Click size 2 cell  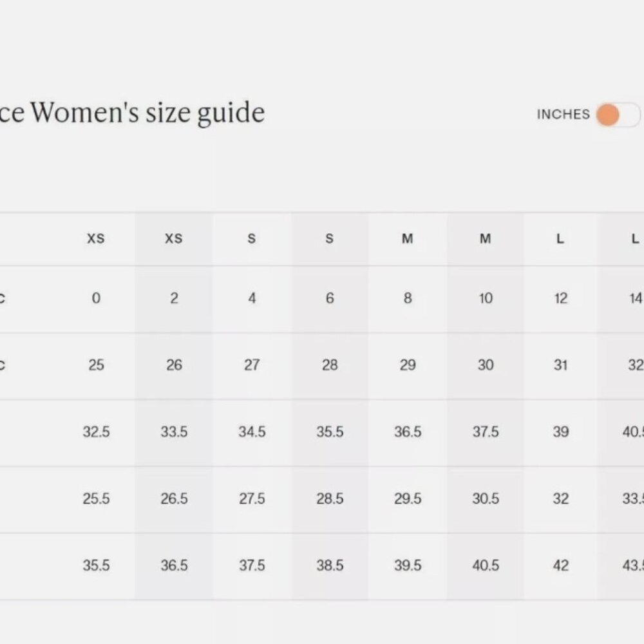point(174,298)
